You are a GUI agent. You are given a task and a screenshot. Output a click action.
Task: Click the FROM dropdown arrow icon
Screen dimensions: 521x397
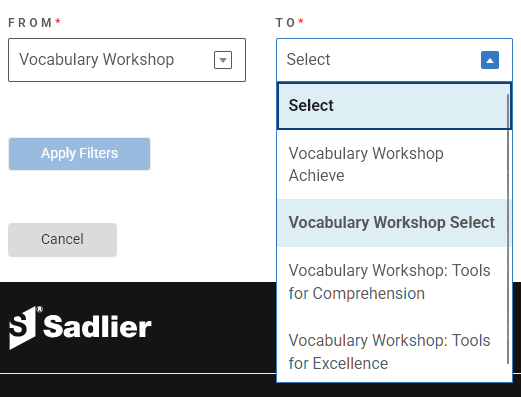(223, 60)
